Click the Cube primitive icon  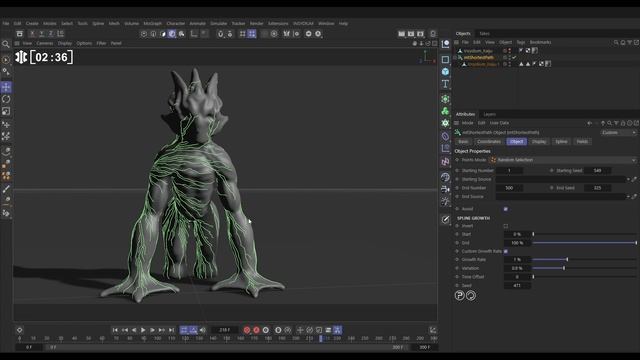pos(445,71)
